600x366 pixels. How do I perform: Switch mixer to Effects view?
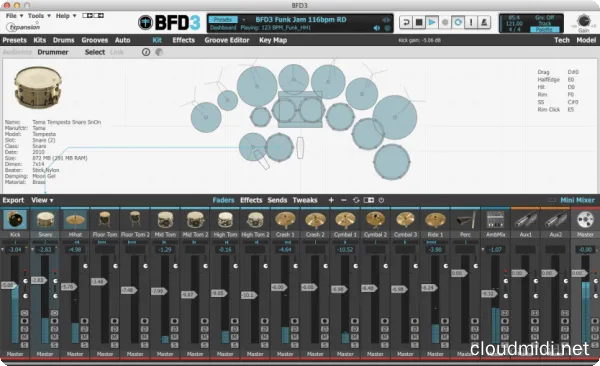click(251, 200)
